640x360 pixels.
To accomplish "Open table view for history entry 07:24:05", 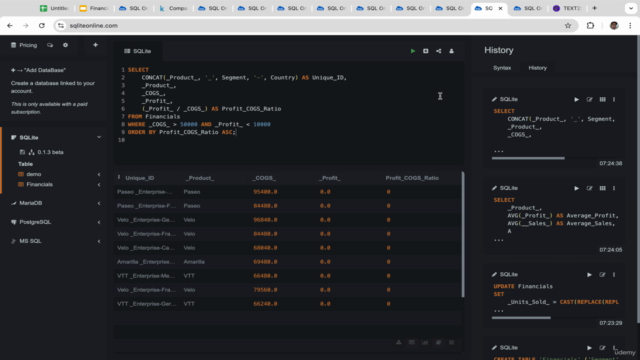I will pyautogui.click(x=602, y=188).
